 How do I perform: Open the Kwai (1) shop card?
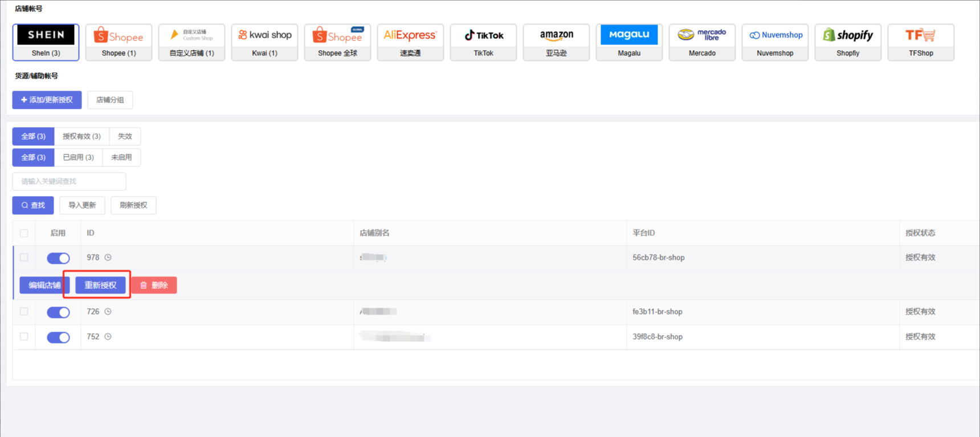click(264, 42)
